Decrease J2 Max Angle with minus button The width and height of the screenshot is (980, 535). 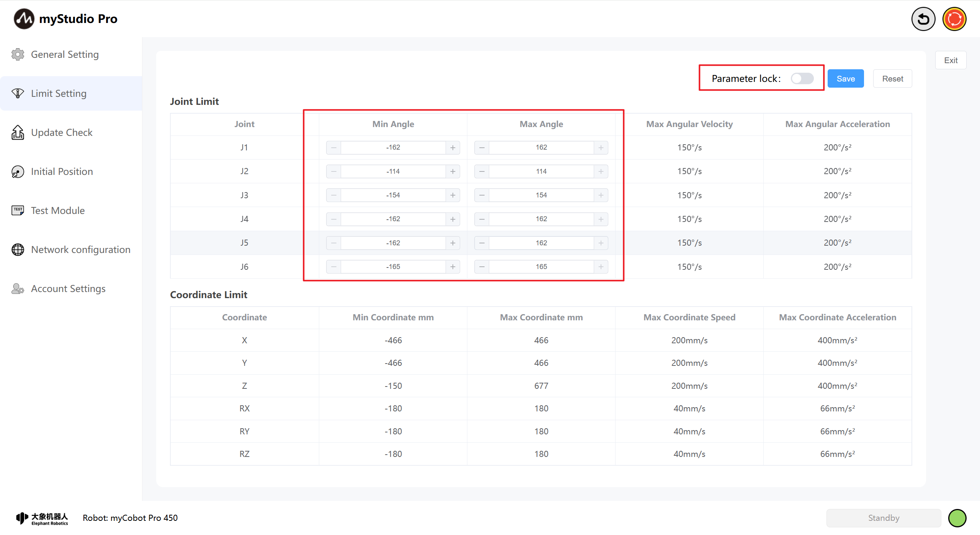click(x=482, y=171)
